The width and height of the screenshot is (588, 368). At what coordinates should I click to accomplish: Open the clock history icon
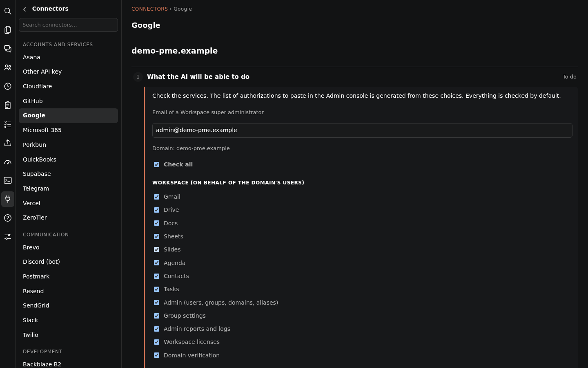8,86
